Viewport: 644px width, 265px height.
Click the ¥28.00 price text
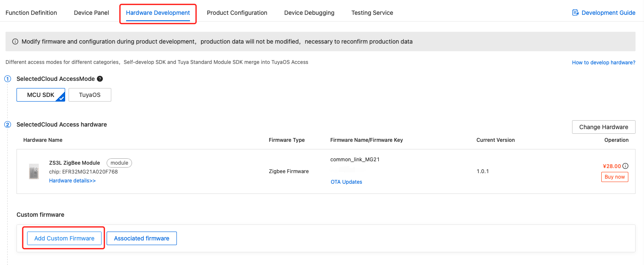coord(612,166)
